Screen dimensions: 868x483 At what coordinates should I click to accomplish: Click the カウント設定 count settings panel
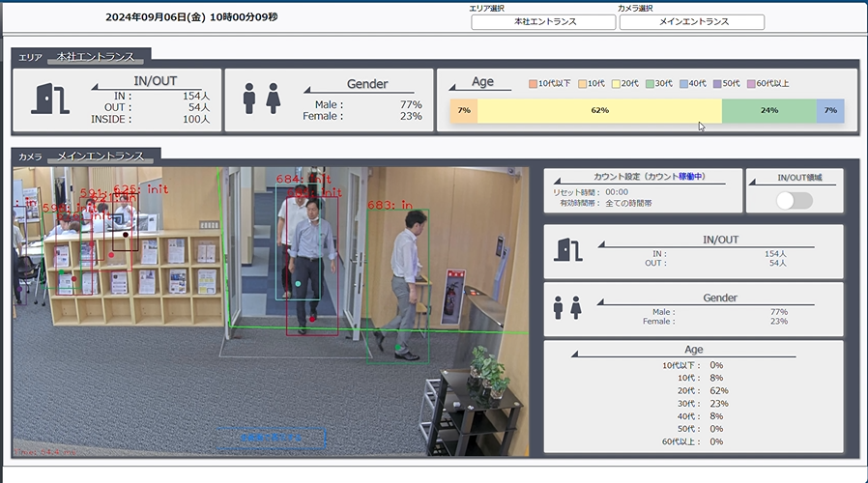point(643,190)
